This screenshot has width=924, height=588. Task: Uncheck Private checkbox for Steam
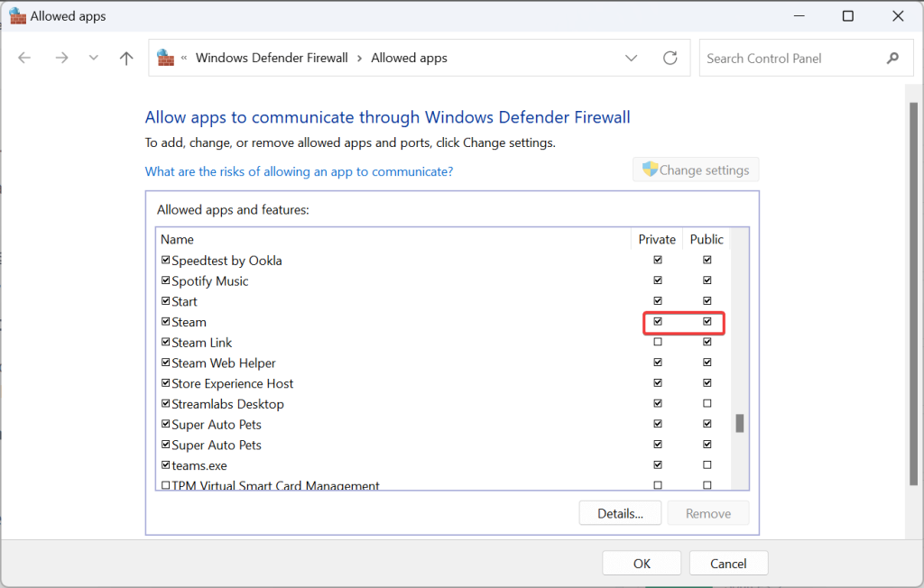pos(658,322)
